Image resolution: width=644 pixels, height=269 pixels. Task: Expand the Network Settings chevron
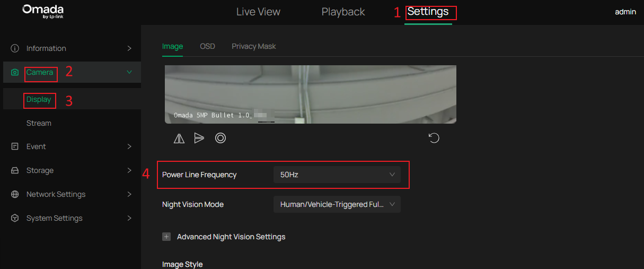point(129,194)
